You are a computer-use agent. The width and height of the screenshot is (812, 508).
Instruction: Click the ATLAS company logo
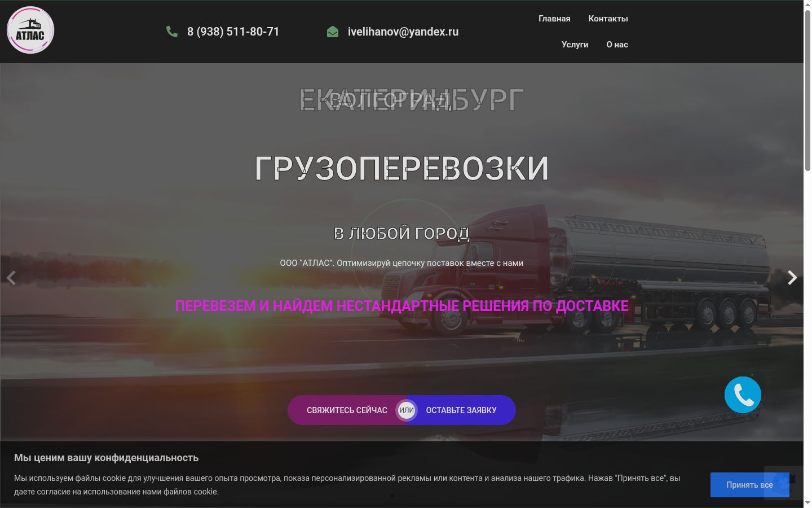(x=30, y=30)
